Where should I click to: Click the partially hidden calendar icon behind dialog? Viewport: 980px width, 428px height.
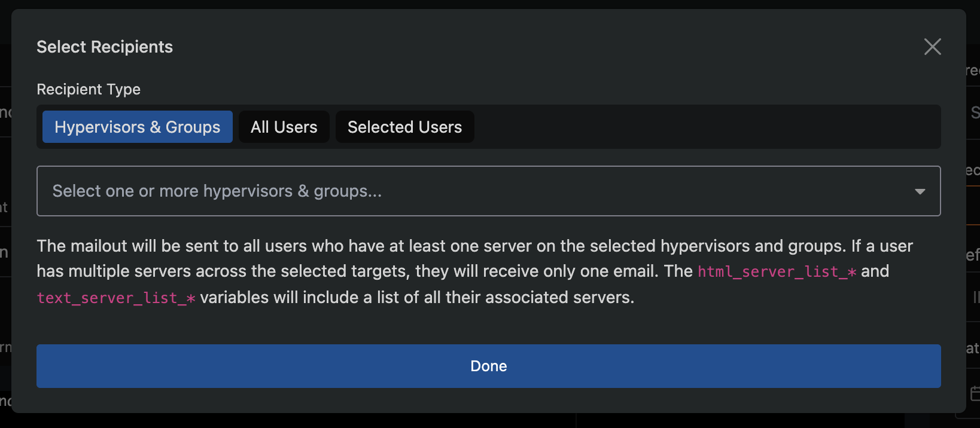[x=975, y=393]
